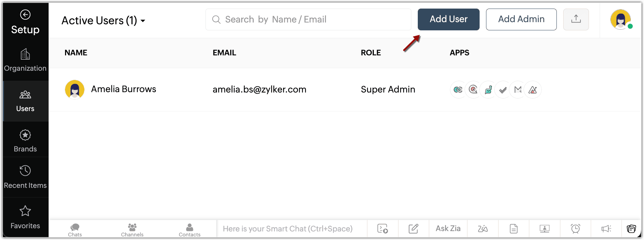Click the double-checkmark app icon
Viewport: 644px width, 240px height.
pyautogui.click(x=503, y=90)
